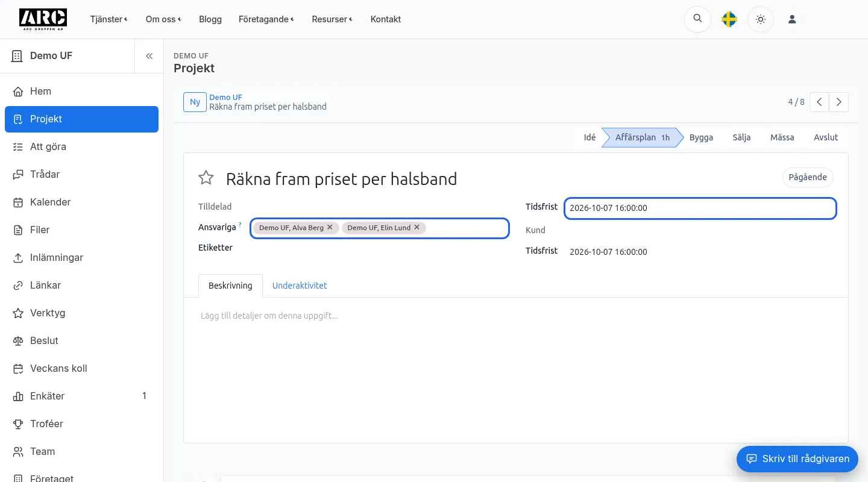Open the Blogg page
Screen dimensions: 868x482
[x=210, y=19]
